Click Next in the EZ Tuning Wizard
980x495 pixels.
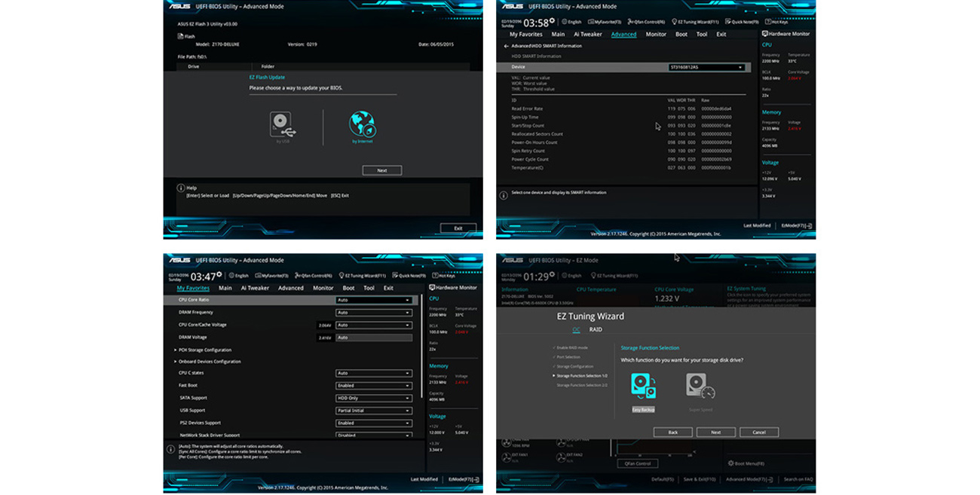(x=715, y=432)
